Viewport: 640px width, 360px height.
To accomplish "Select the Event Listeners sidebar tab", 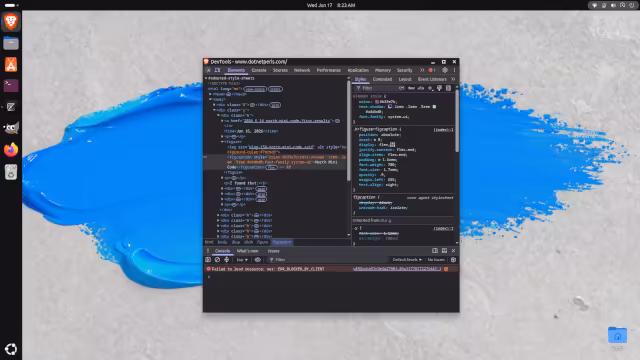I will tap(432, 79).
